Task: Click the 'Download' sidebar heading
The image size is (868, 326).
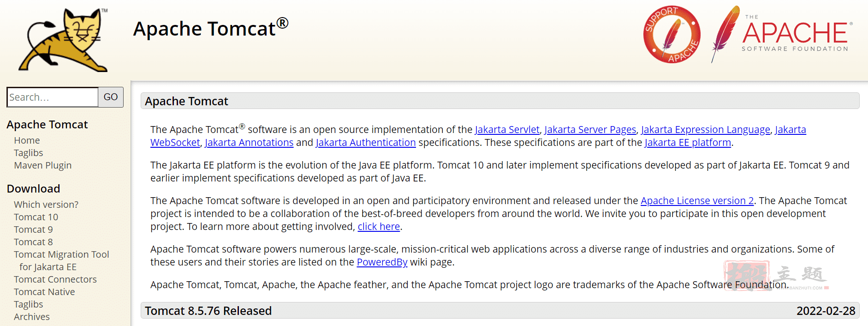Action: point(33,189)
